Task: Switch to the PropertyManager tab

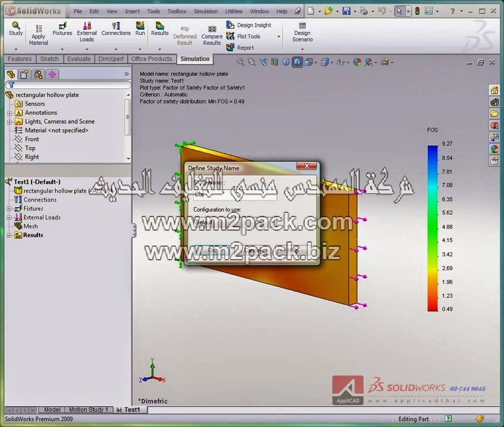Action: coord(24,74)
